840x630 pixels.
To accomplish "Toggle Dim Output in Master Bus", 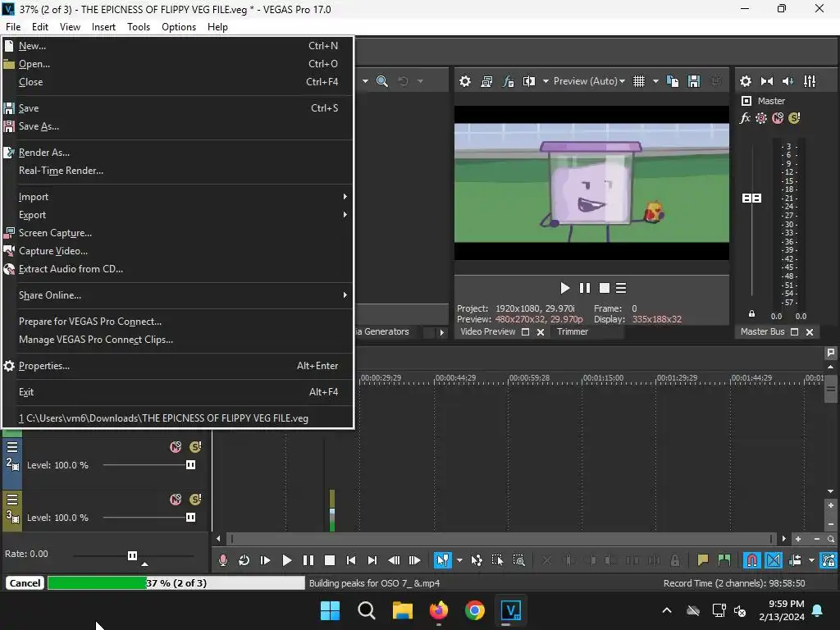I will tap(788, 81).
